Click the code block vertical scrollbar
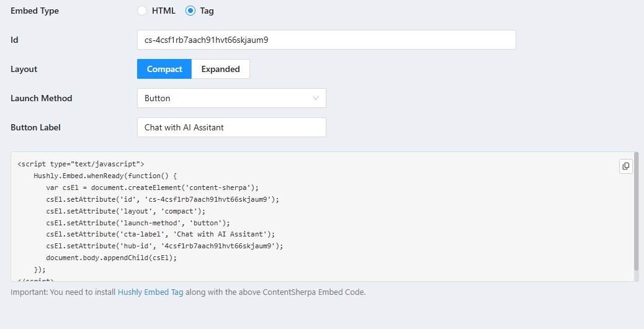 636,212
